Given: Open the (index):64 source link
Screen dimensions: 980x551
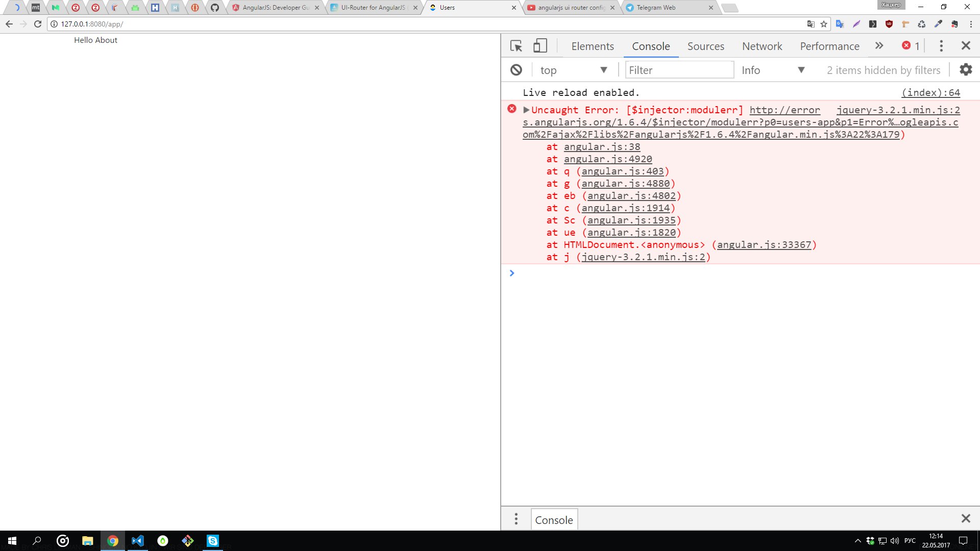Looking at the screenshot, I should pyautogui.click(x=930, y=93).
